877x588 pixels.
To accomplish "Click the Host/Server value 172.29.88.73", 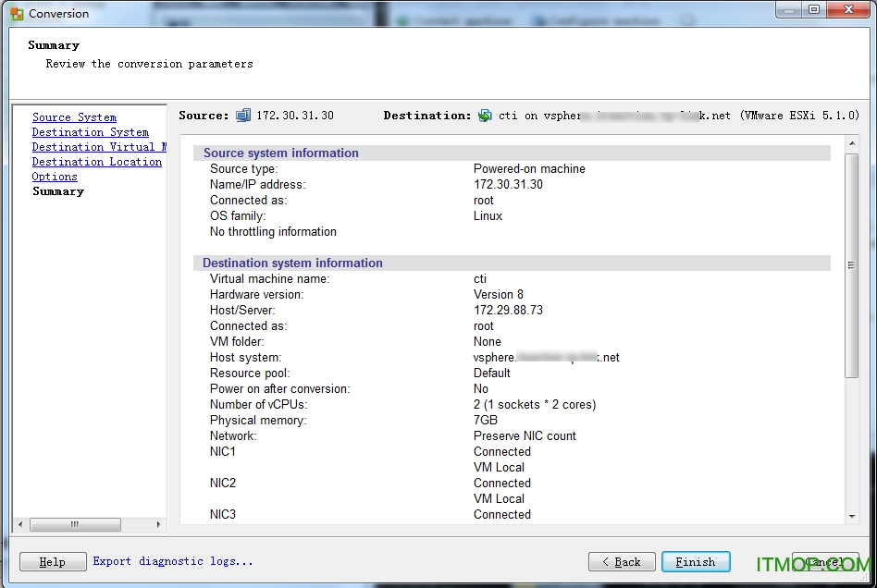I will (x=508, y=310).
